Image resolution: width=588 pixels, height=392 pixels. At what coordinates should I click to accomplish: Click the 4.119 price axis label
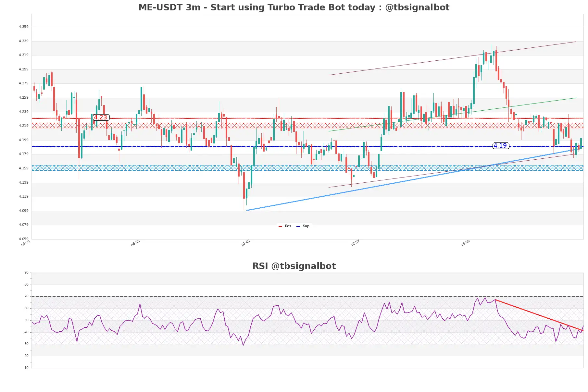pos(23,196)
